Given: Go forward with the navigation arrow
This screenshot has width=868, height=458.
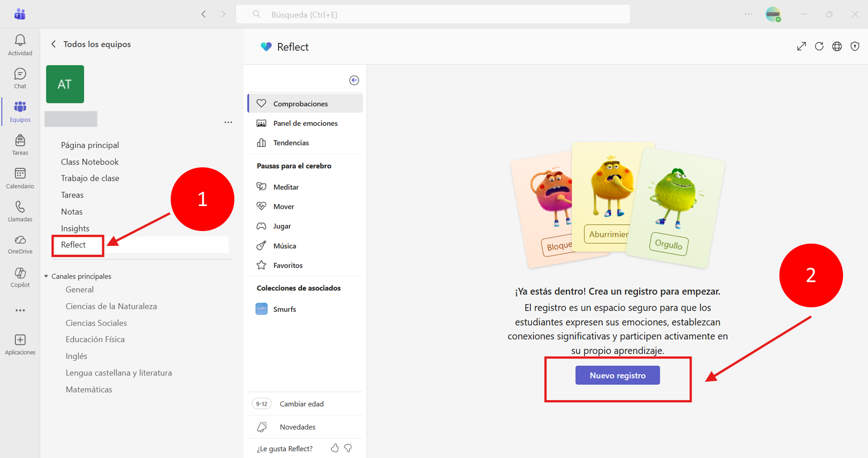Looking at the screenshot, I should point(223,14).
